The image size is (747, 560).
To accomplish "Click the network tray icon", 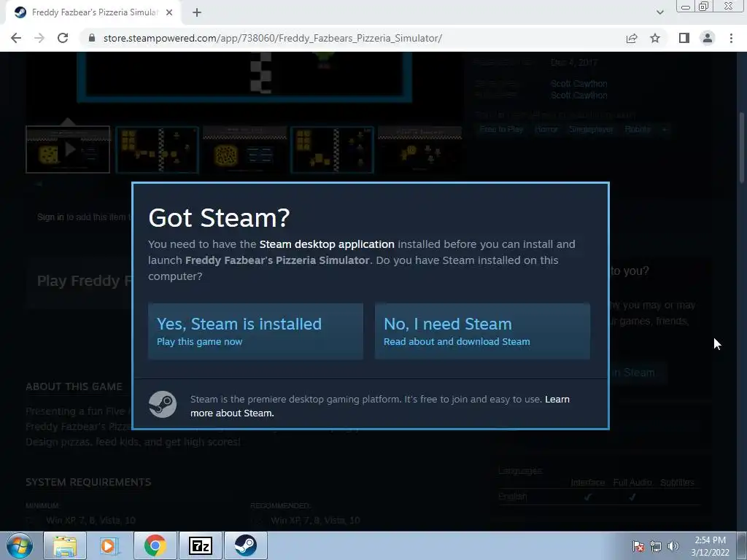I will pyautogui.click(x=656, y=546).
